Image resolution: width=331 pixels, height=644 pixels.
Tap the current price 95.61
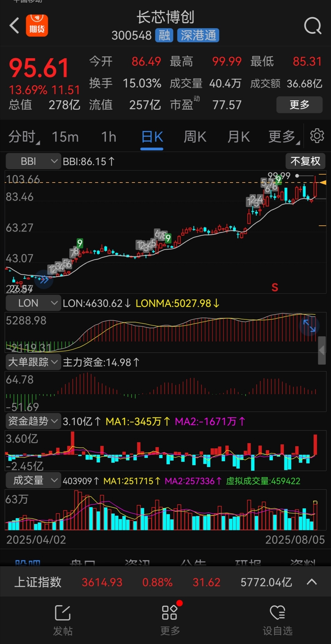pyautogui.click(x=39, y=68)
